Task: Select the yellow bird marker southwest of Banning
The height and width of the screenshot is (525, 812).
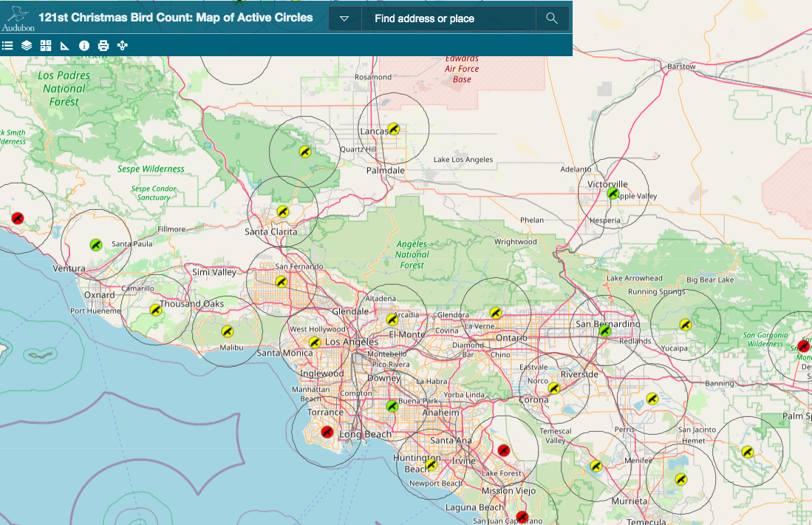Action: [652, 399]
